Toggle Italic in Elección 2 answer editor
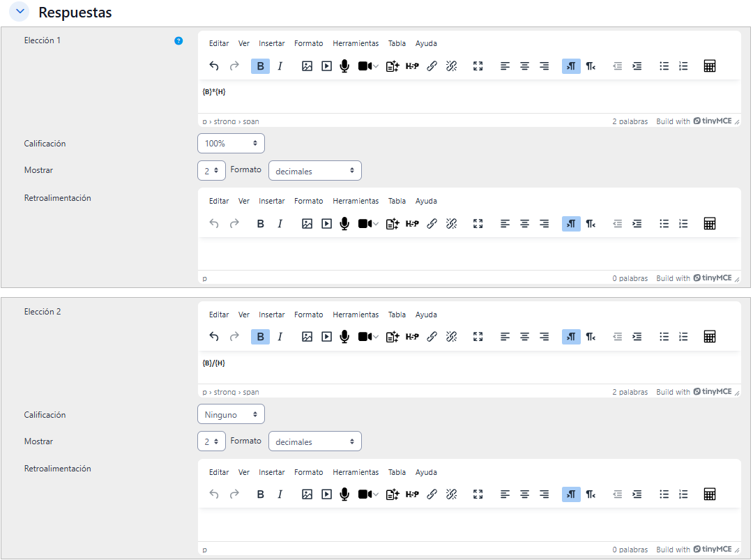 [x=280, y=337]
